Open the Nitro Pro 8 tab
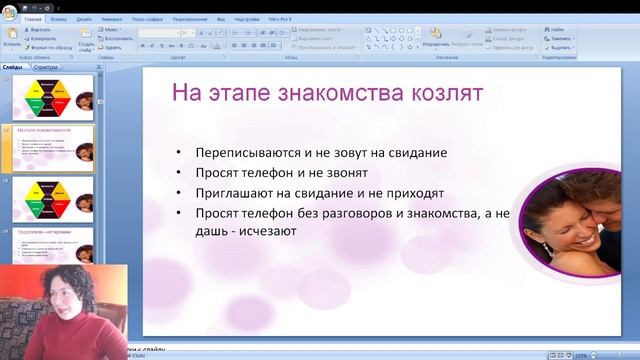This screenshot has height=360, width=640. tap(280, 19)
